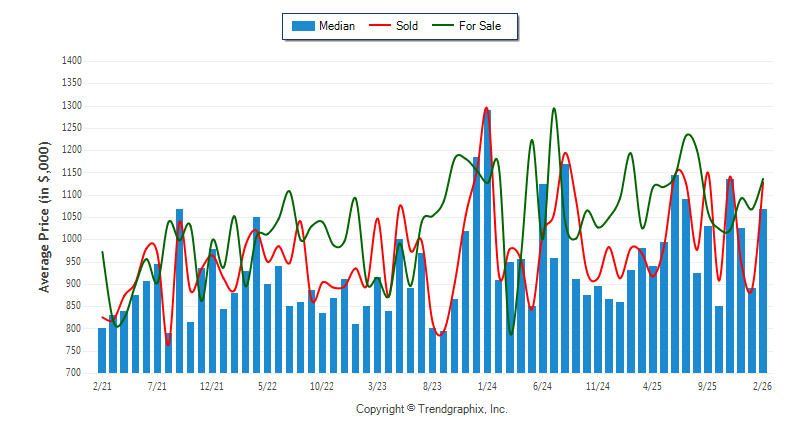This screenshot has width=800, height=434.
Task: Click the 5/22 x-axis date label
Action: tap(267, 385)
